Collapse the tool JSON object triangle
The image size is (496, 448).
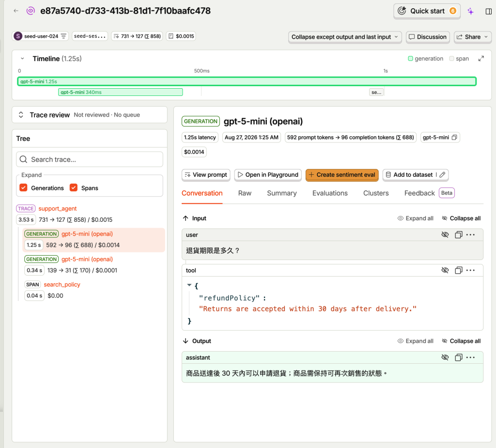[189, 285]
